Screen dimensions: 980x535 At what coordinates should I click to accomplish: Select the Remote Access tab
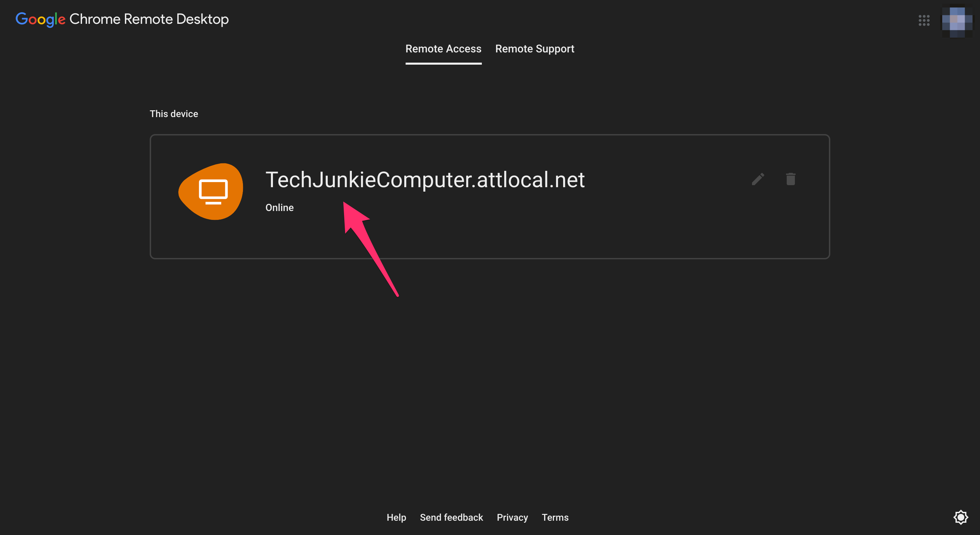coord(443,49)
